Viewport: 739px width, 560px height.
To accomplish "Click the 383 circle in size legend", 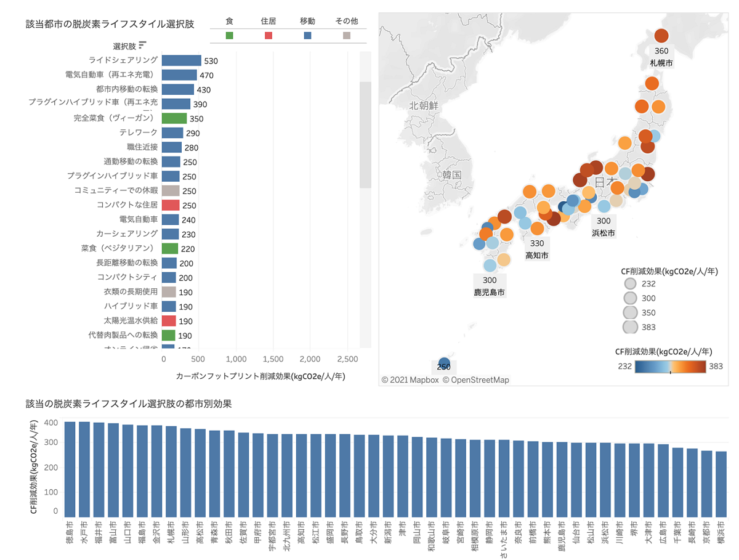I will click(630, 327).
